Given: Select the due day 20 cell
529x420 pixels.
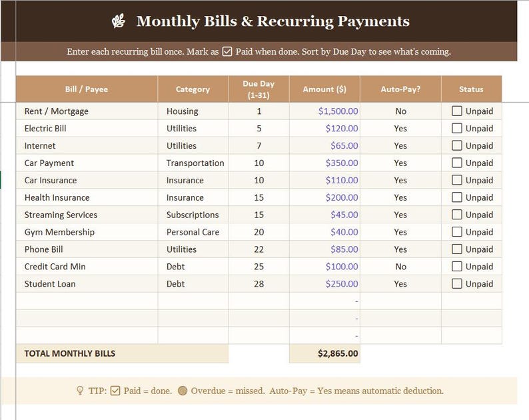Looking at the screenshot, I should pos(259,231).
